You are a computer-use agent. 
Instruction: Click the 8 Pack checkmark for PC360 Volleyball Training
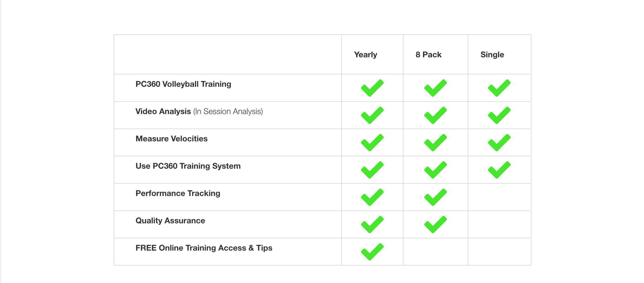coord(436,88)
